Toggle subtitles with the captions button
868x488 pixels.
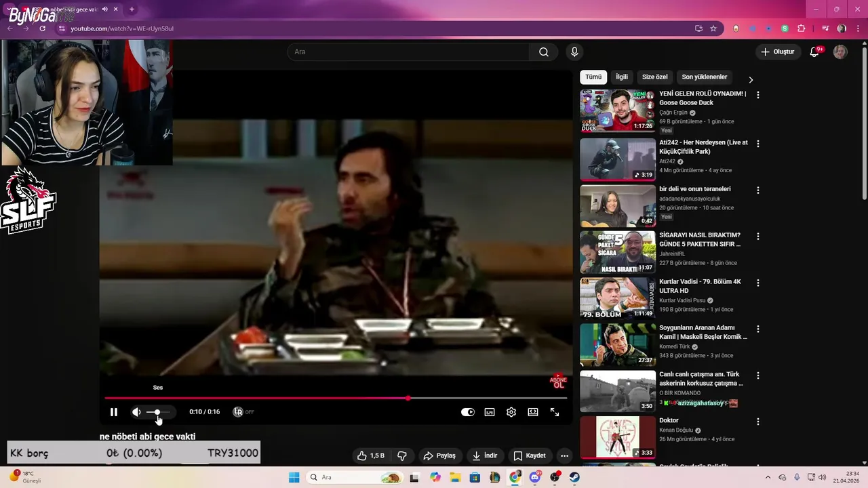[490, 412]
